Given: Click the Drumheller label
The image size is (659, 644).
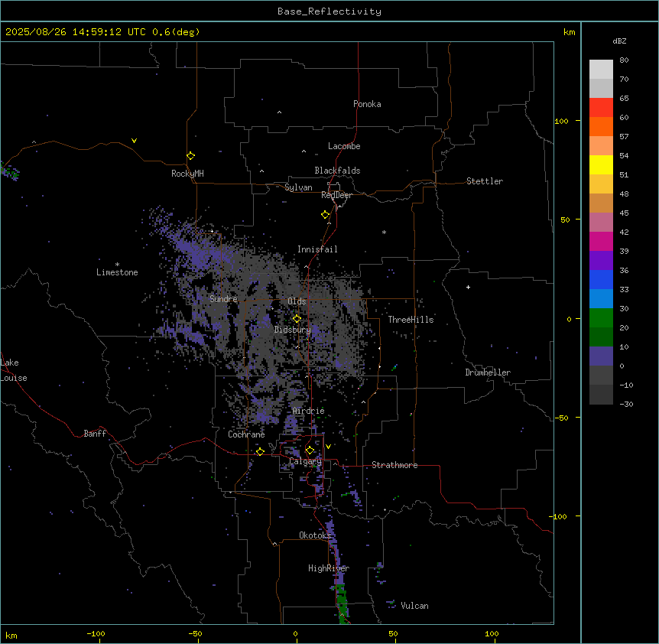Looking at the screenshot, I should (488, 372).
